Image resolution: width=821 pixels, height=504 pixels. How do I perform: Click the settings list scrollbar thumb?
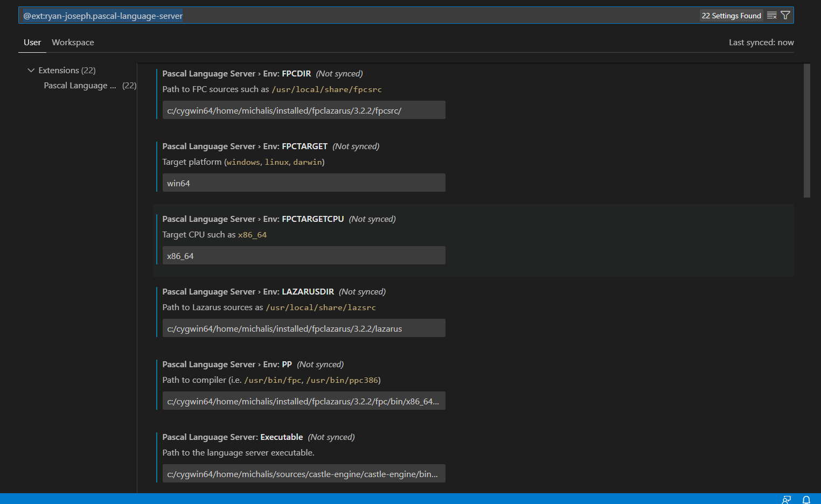pyautogui.click(x=806, y=131)
